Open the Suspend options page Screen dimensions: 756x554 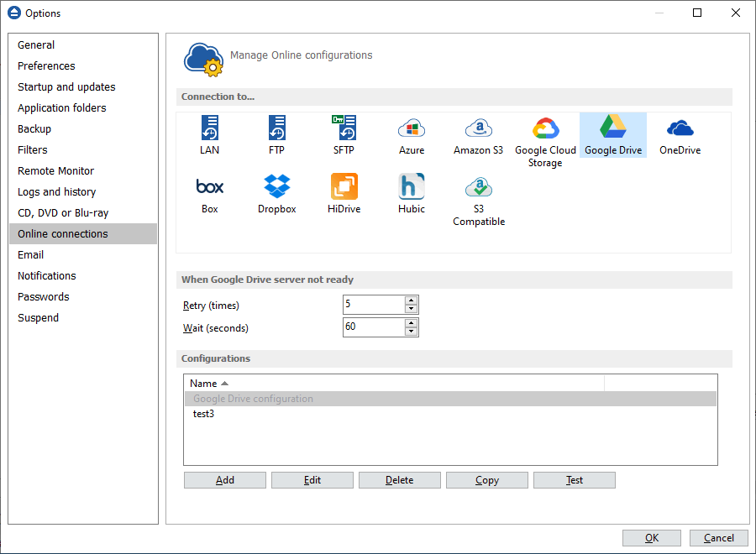pos(83,318)
